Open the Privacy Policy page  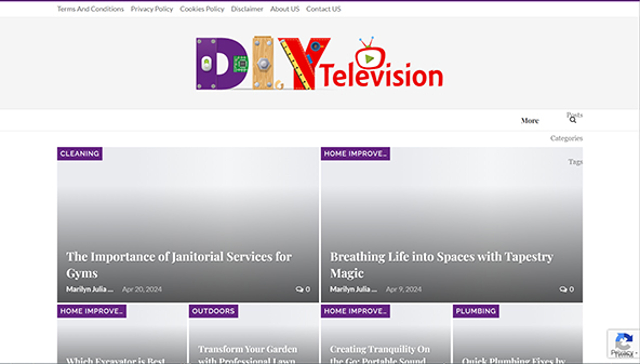tap(152, 9)
